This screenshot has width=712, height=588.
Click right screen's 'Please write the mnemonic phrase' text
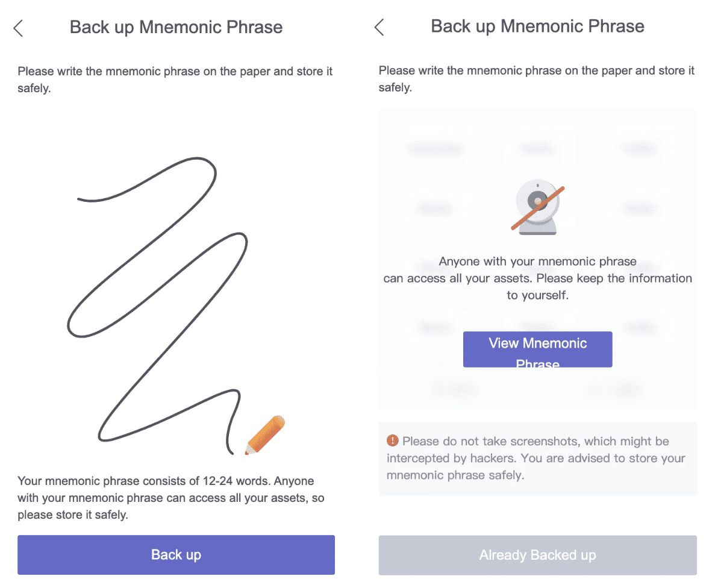pos(536,79)
